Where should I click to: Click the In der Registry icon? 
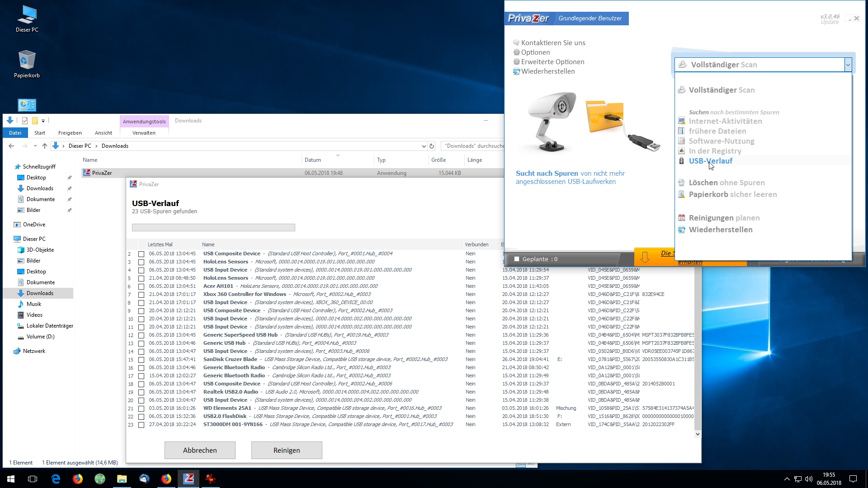681,151
